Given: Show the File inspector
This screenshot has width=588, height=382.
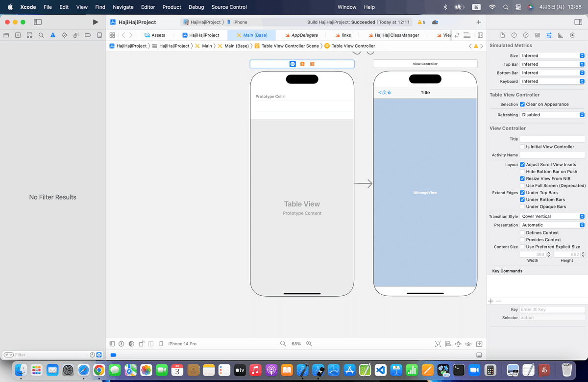Looking at the screenshot, I should click(502, 35).
